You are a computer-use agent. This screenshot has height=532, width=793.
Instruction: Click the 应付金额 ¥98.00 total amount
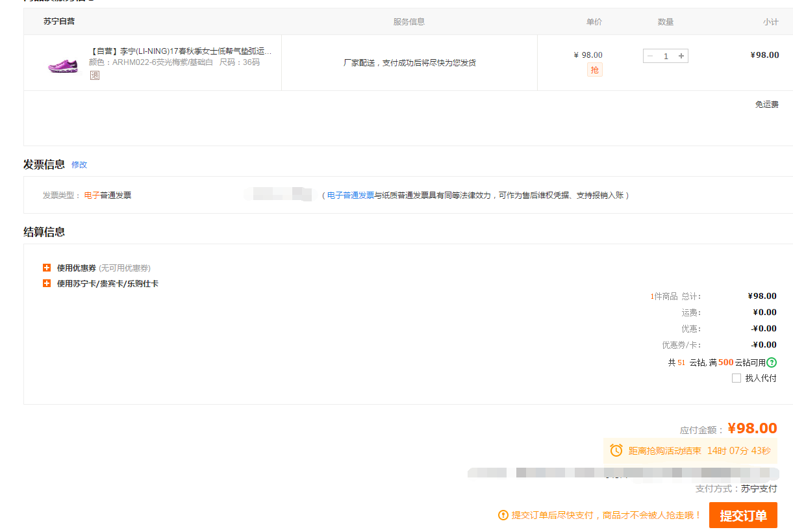click(752, 428)
